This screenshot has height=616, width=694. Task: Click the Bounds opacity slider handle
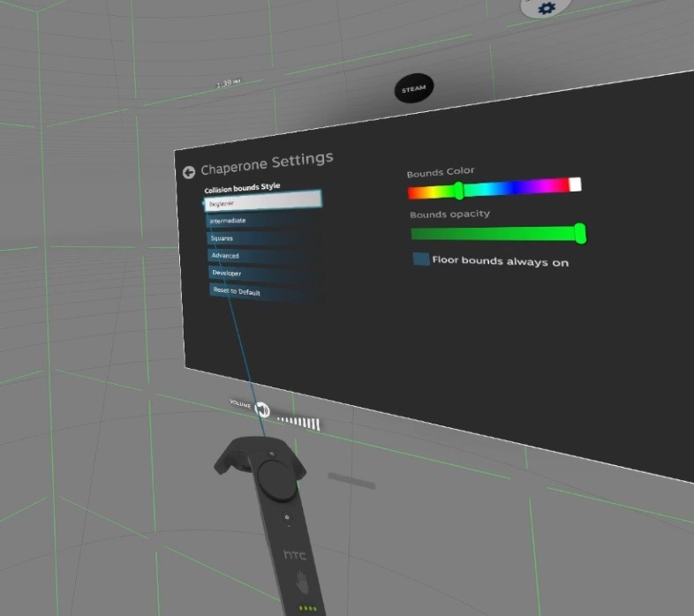click(x=580, y=233)
